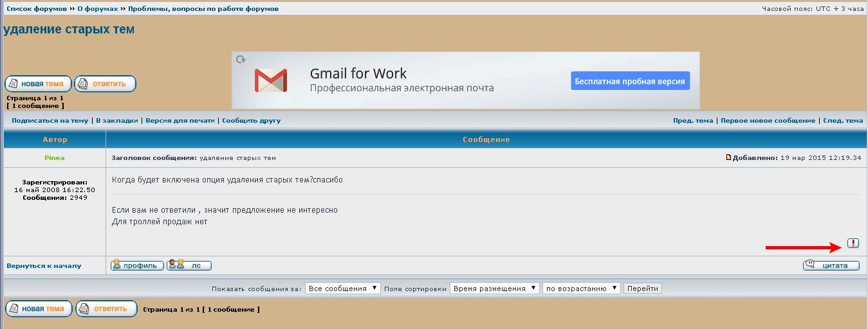
Task: Jump to След. тема link
Action: pyautogui.click(x=843, y=121)
